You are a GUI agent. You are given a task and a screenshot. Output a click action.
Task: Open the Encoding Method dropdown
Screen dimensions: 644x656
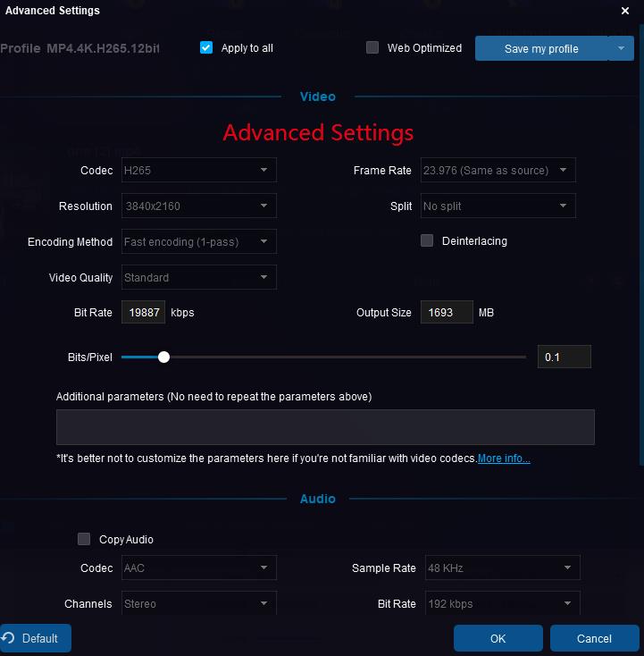(198, 241)
